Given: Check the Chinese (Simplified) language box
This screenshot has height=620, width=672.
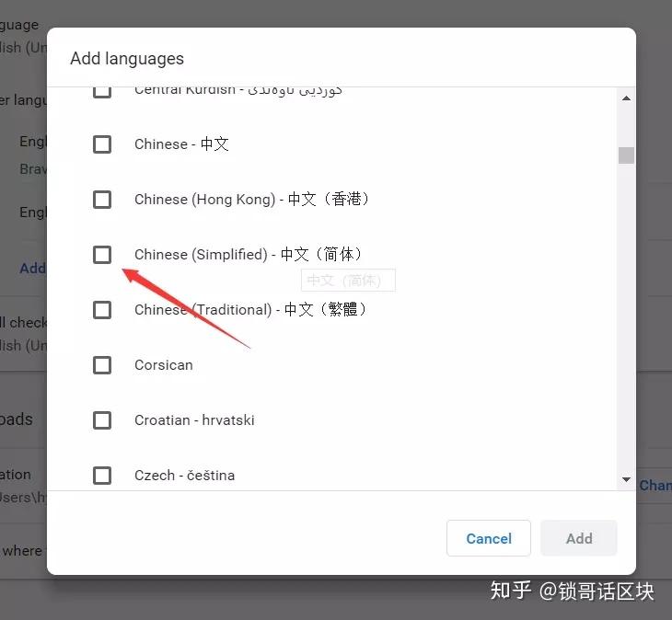Looking at the screenshot, I should click(x=102, y=255).
